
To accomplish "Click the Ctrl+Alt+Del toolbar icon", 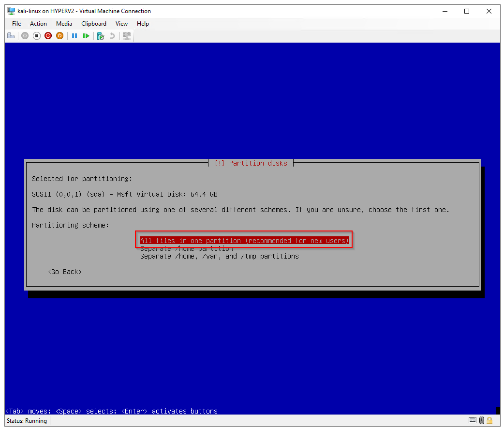I will 11,36.
